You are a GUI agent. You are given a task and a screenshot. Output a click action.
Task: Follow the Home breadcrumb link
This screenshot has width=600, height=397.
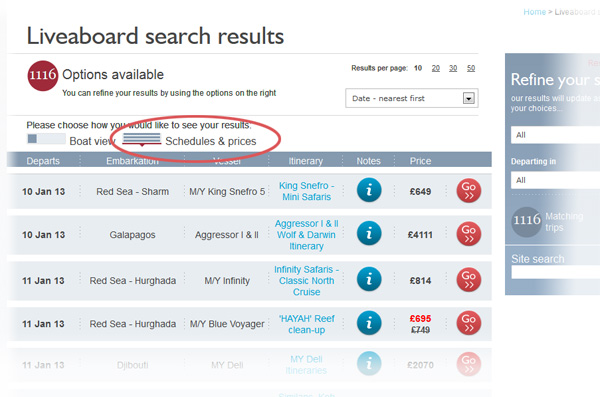pos(535,12)
